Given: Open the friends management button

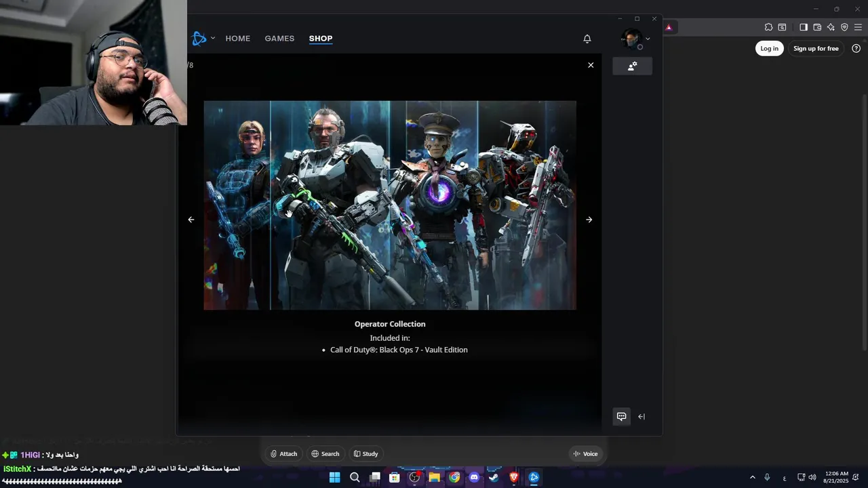Looking at the screenshot, I should coord(632,66).
